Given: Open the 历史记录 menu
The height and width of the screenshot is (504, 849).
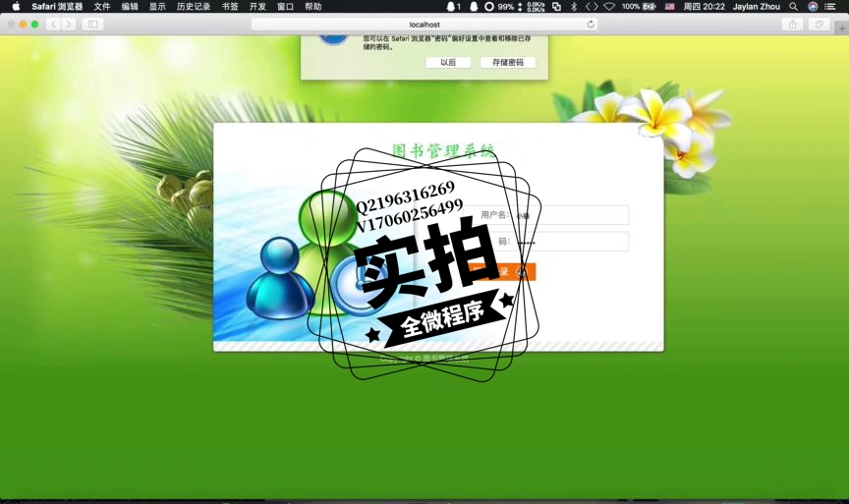Looking at the screenshot, I should 194,7.
